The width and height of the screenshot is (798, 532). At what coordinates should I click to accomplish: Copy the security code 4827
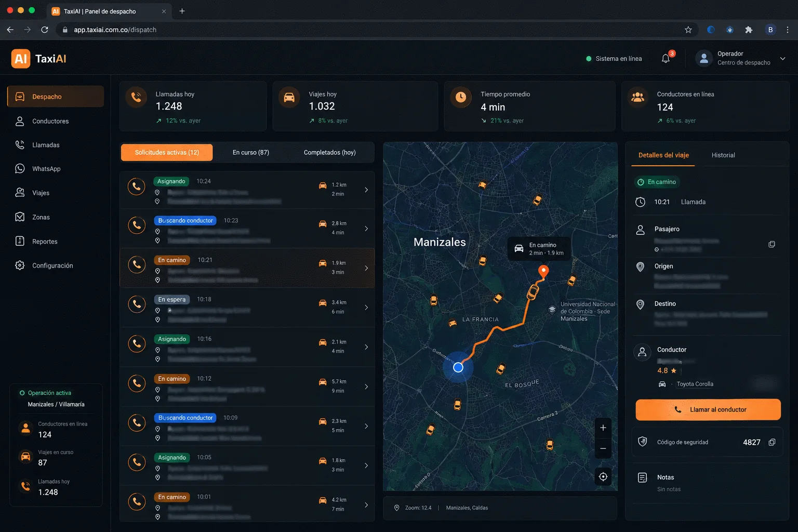tap(772, 442)
